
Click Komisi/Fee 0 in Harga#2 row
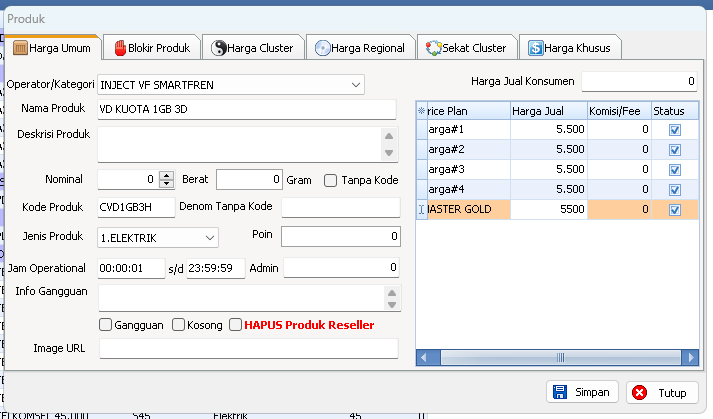[x=619, y=150]
